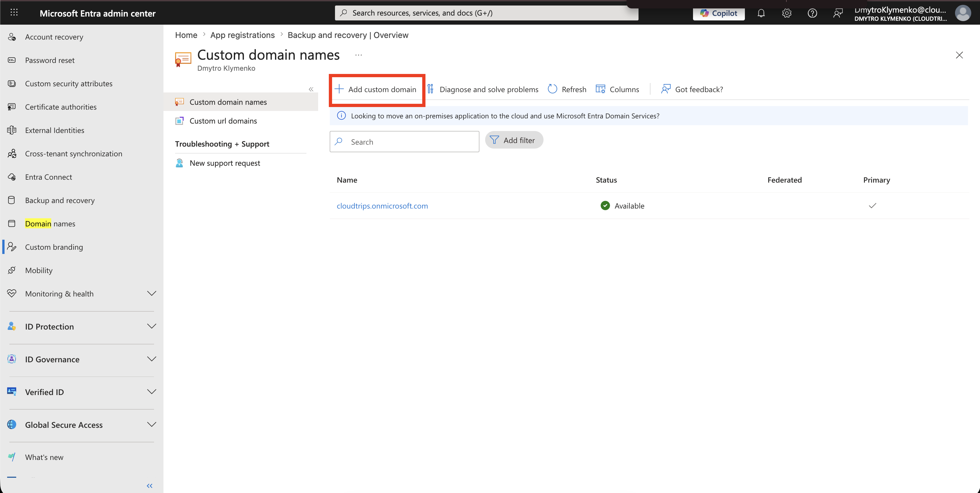Image resolution: width=980 pixels, height=493 pixels.
Task: Click the Custom branding icon
Action: 12,247
